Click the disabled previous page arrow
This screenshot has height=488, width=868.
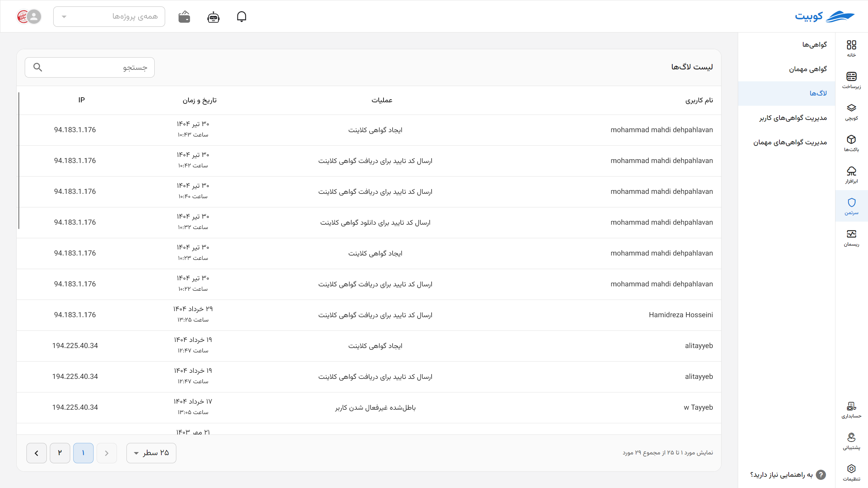pos(107,453)
